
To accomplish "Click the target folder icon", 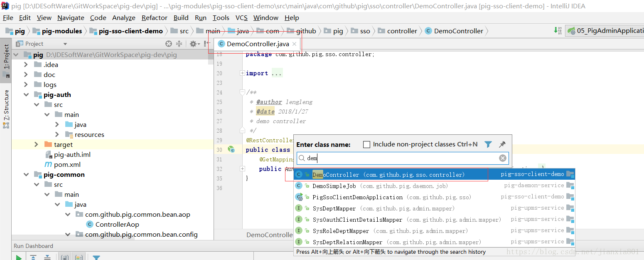I will (48, 144).
